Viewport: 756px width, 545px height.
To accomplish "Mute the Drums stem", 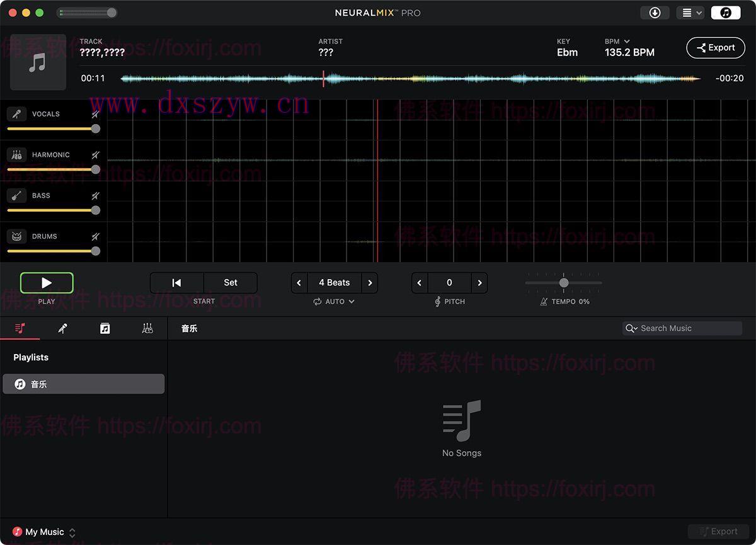I will [95, 237].
